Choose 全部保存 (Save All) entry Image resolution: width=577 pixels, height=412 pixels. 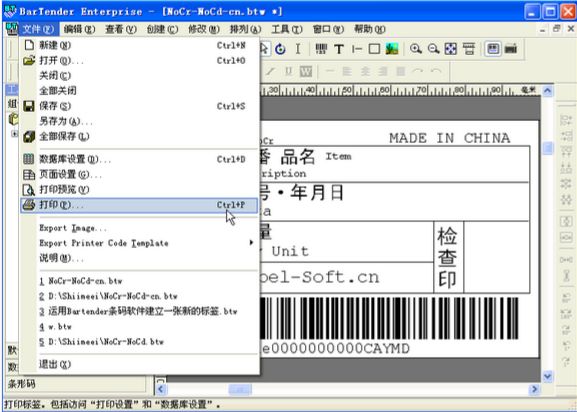pos(140,136)
